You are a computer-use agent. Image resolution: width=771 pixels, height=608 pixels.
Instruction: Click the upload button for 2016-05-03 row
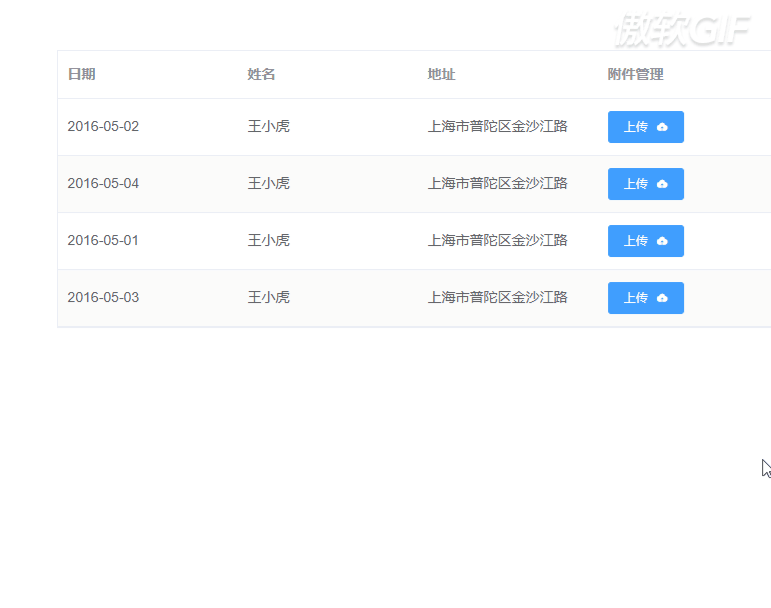[646, 298]
